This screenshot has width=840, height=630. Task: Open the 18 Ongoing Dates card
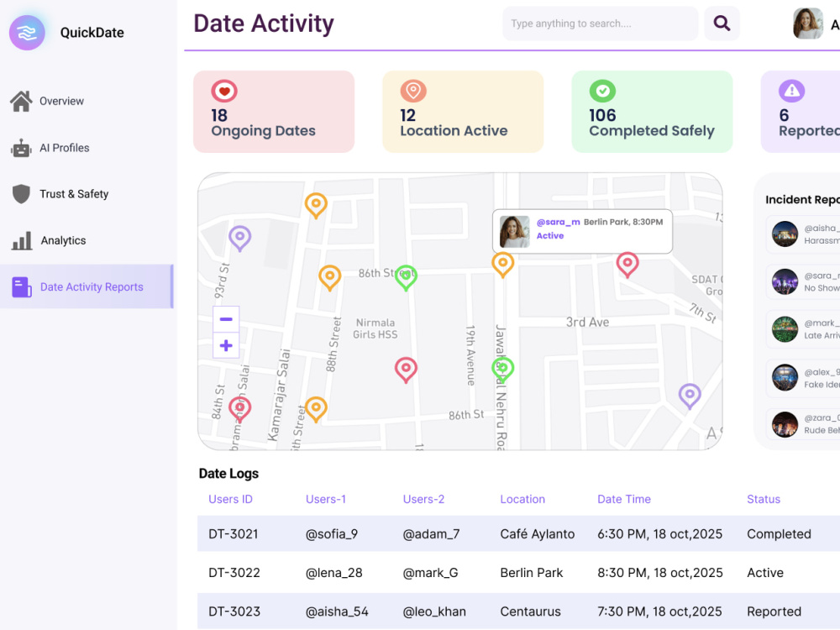tap(274, 112)
